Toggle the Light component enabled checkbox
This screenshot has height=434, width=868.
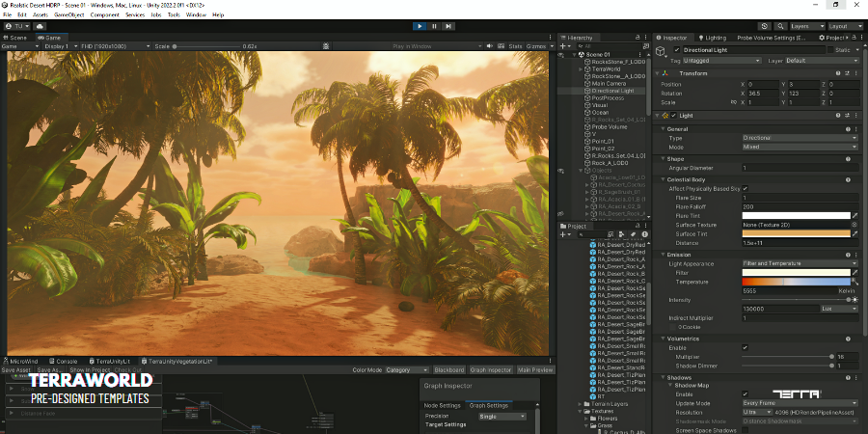[674, 115]
